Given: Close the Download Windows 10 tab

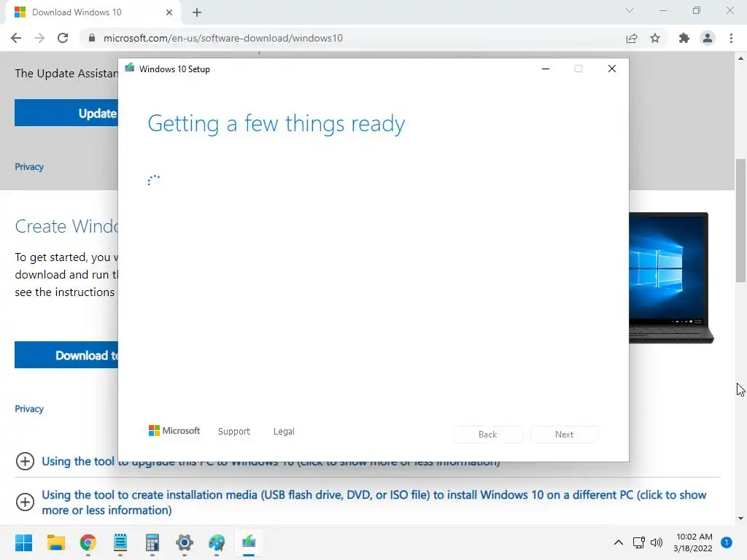Looking at the screenshot, I should [x=169, y=12].
